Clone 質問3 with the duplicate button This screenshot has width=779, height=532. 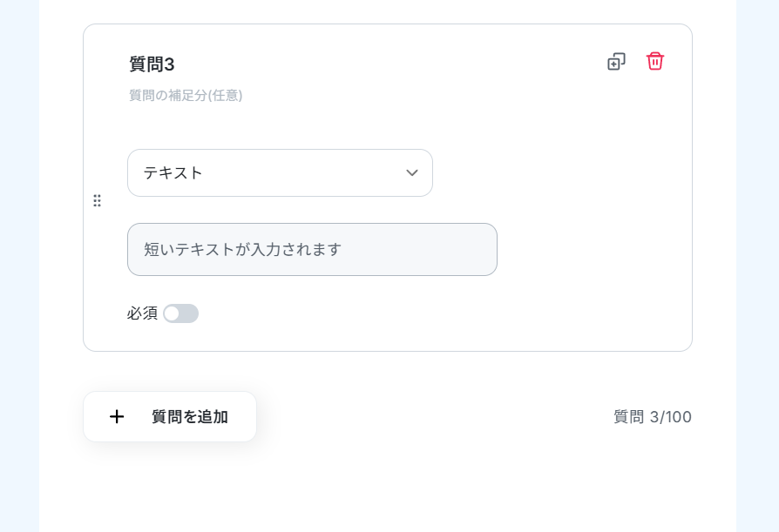[x=616, y=62]
